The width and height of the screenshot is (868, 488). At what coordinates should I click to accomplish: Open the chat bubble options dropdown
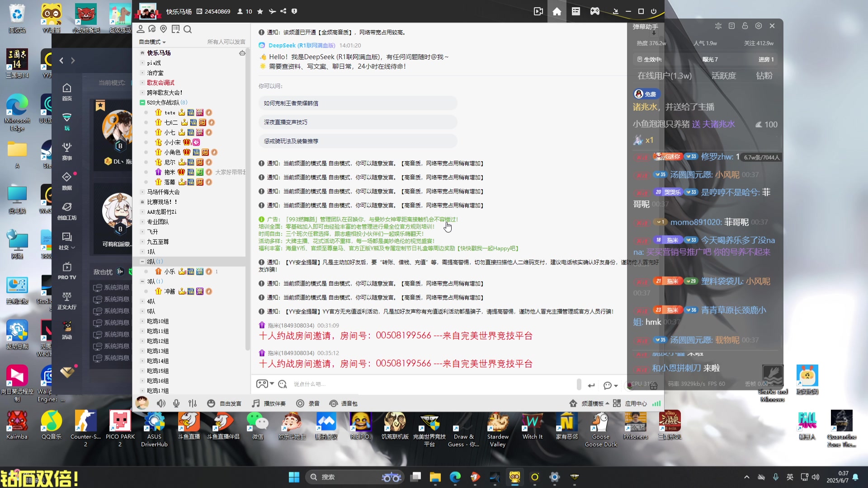(x=610, y=385)
